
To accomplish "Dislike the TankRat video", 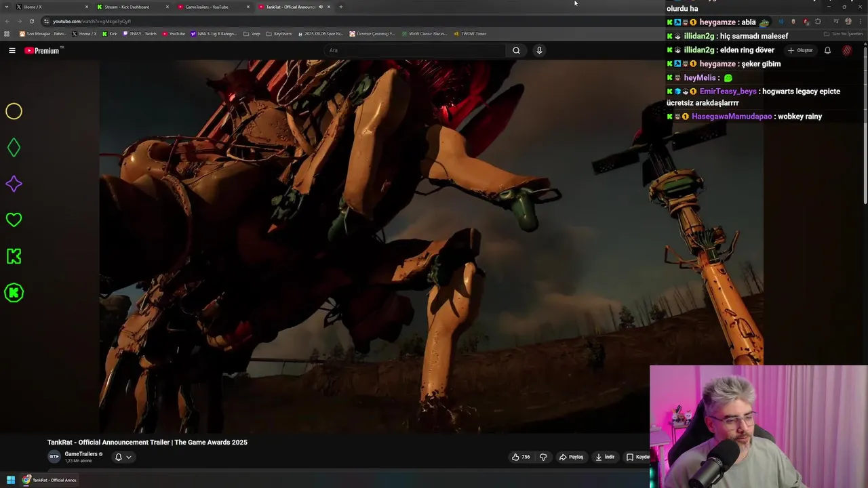I will (543, 457).
